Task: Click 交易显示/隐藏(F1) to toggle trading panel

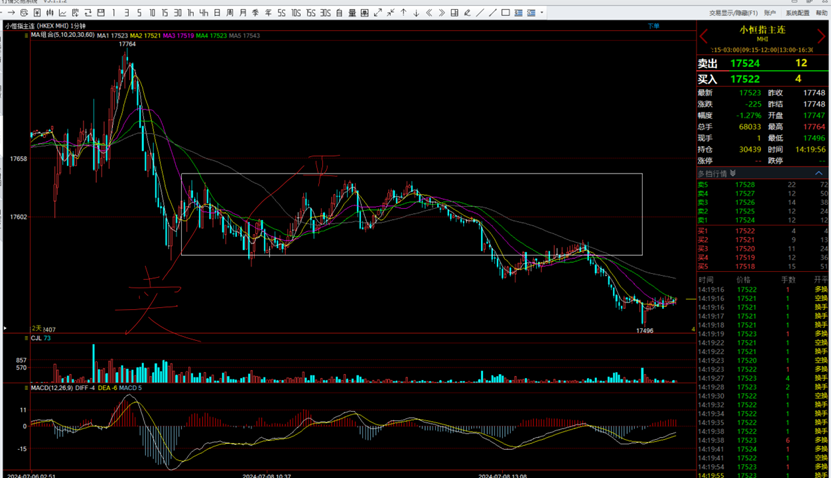Action: (x=733, y=13)
